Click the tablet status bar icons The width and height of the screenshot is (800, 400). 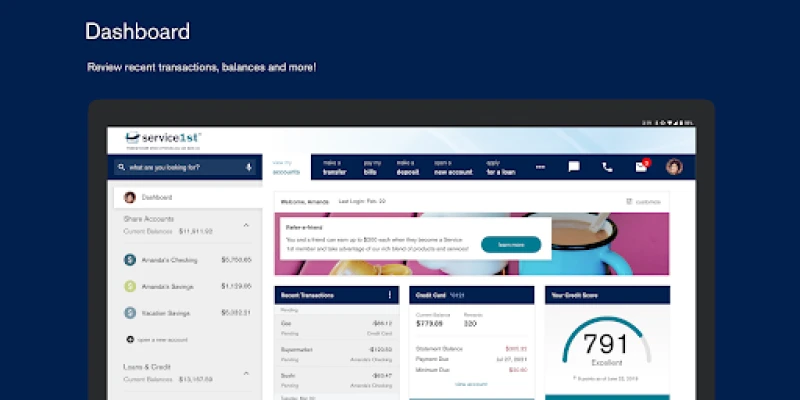pos(667,123)
